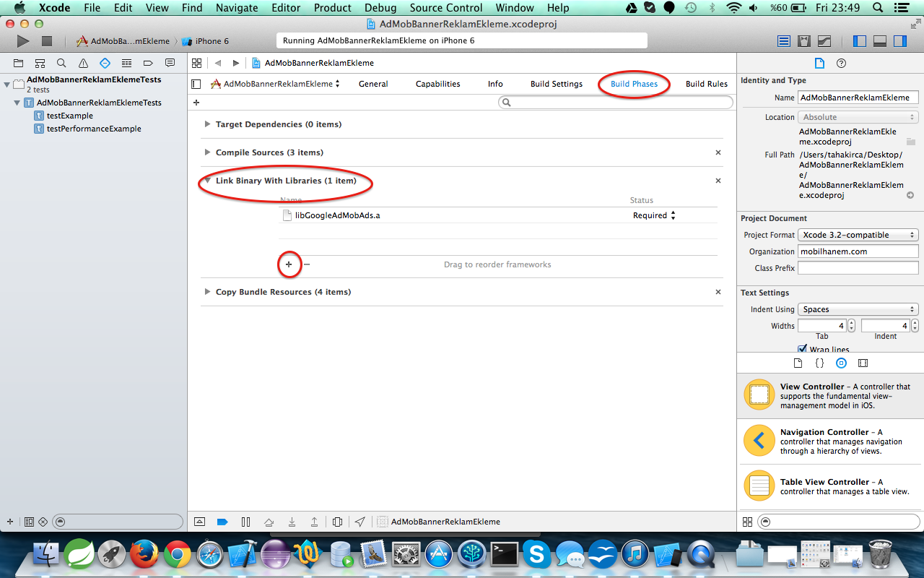This screenshot has height=578, width=924.
Task: Open the Debug navigator icon
Action: pyautogui.click(x=127, y=63)
